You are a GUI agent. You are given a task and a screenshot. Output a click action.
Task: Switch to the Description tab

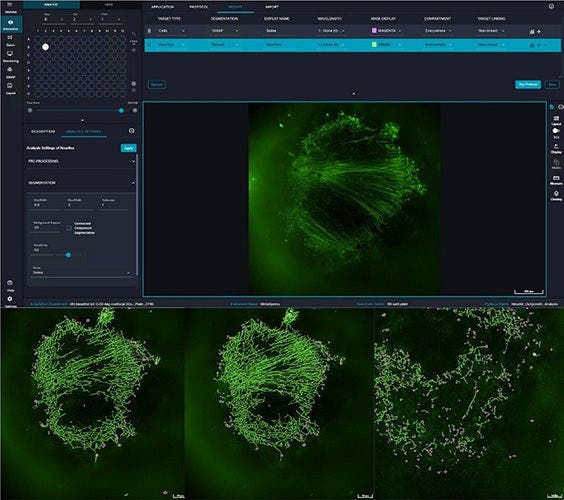43,132
